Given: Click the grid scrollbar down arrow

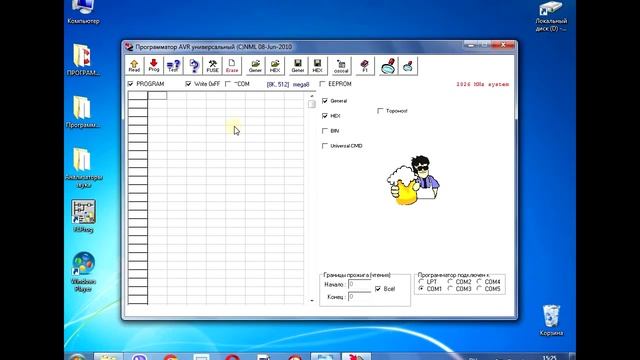Looking at the screenshot, I should (x=312, y=301).
